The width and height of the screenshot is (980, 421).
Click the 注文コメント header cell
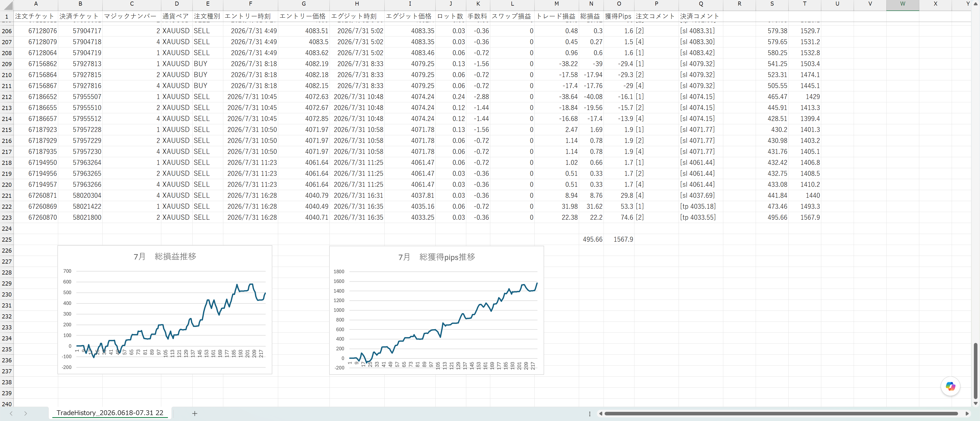tap(656, 16)
